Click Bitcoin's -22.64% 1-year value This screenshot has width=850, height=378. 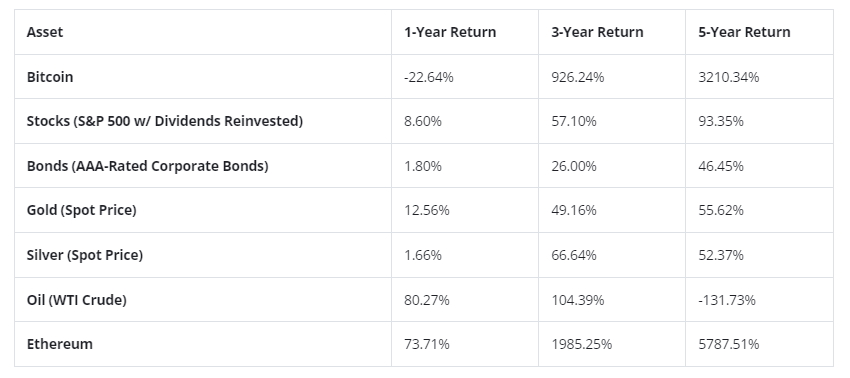coord(429,77)
